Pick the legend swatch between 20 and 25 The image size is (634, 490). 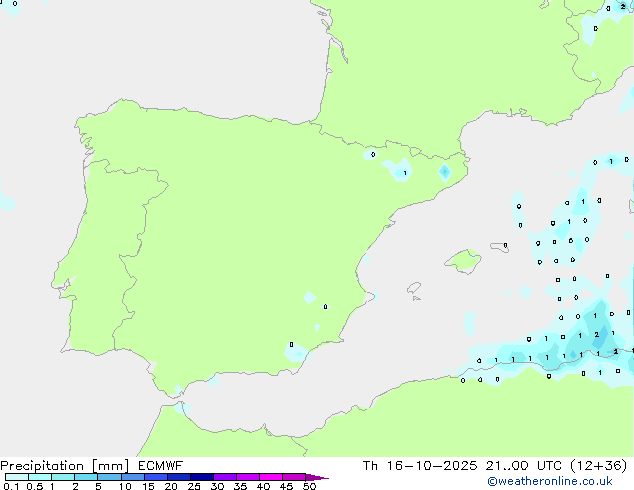pyautogui.click(x=179, y=478)
